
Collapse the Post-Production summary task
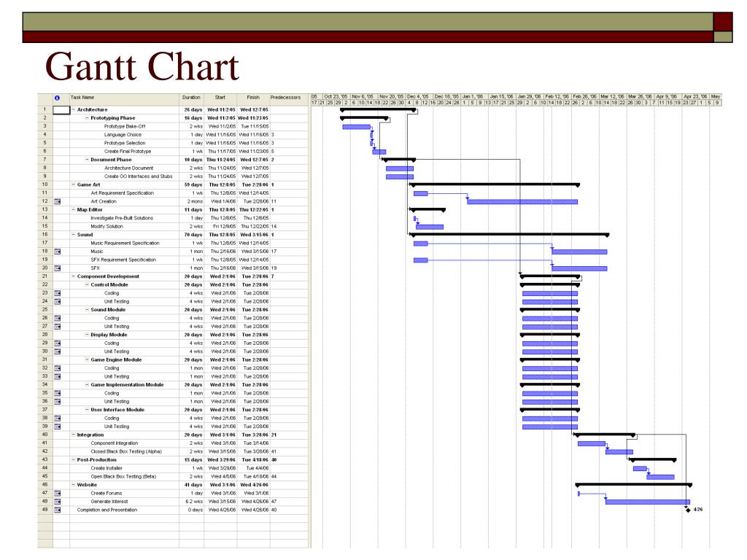pos(74,460)
